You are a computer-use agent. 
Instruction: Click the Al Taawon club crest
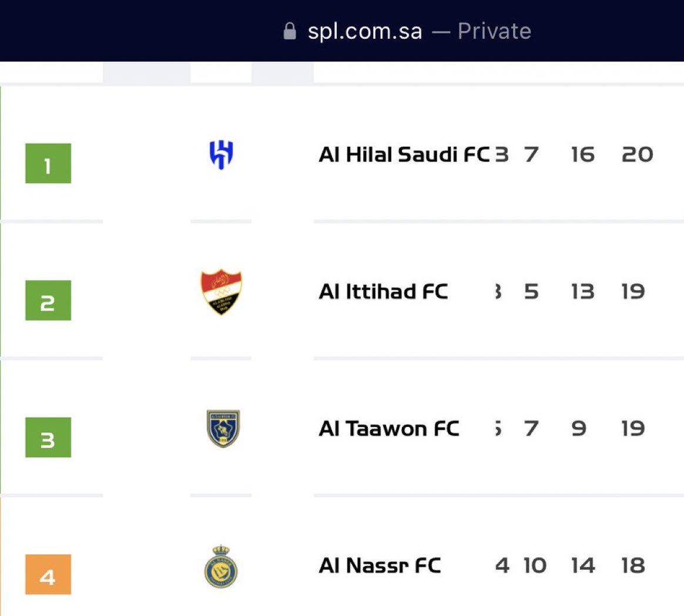pos(223,429)
